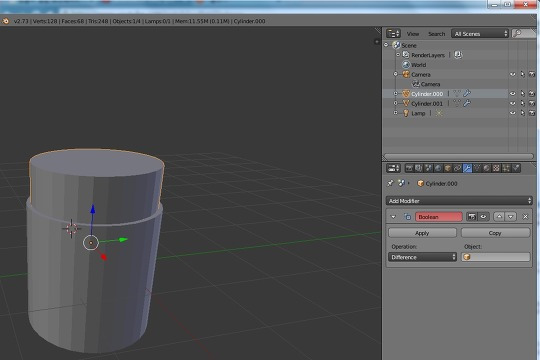Open the Constraints properties tab
The width and height of the screenshot is (540, 360).
click(x=457, y=168)
